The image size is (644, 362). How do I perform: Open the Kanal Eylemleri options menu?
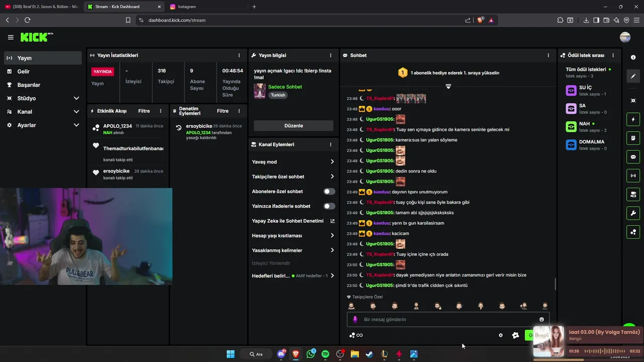331,144
